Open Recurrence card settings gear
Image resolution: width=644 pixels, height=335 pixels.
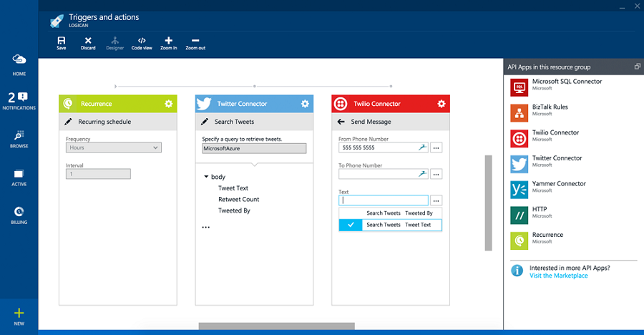pyautogui.click(x=168, y=104)
